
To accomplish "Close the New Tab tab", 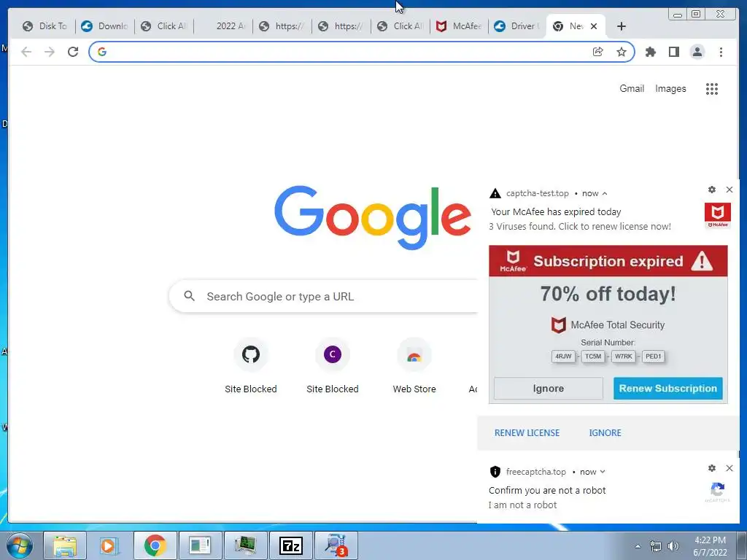I will point(594,26).
